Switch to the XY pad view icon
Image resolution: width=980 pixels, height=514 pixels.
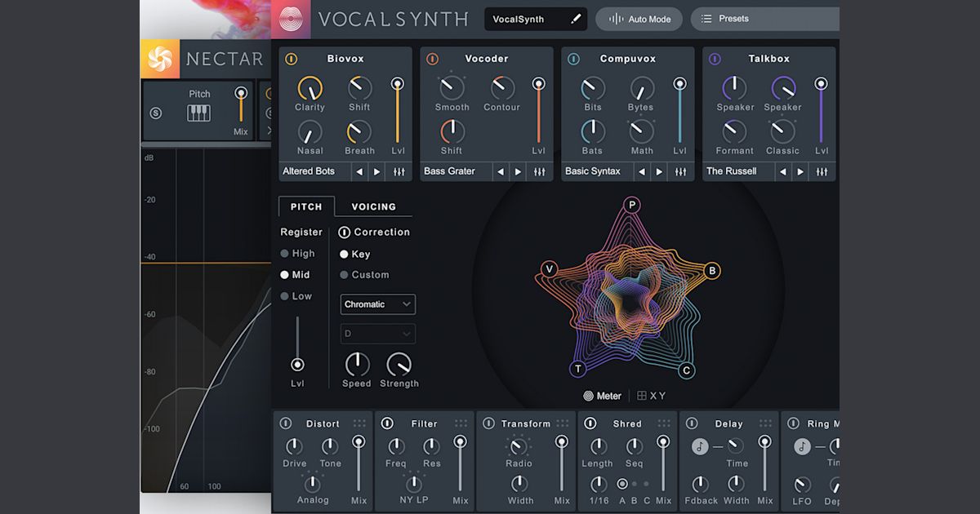(x=642, y=396)
